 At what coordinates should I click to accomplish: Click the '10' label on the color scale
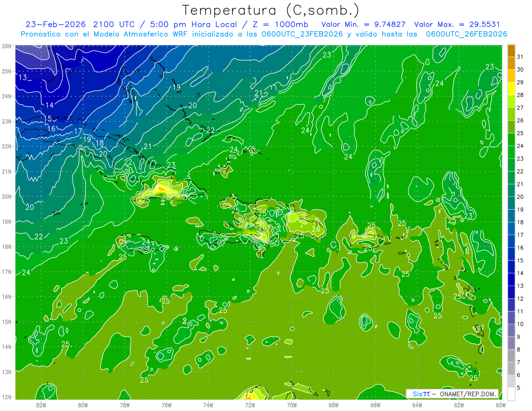(520, 324)
